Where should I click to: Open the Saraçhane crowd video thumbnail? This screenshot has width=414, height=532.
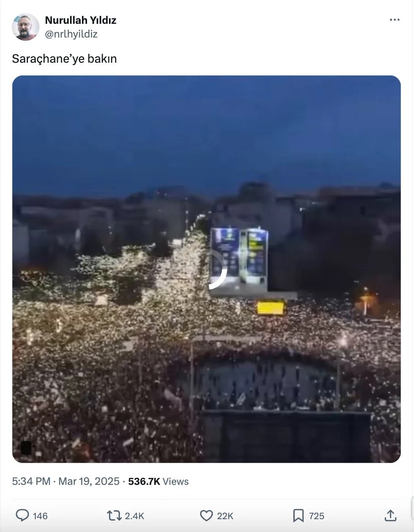[207, 269]
